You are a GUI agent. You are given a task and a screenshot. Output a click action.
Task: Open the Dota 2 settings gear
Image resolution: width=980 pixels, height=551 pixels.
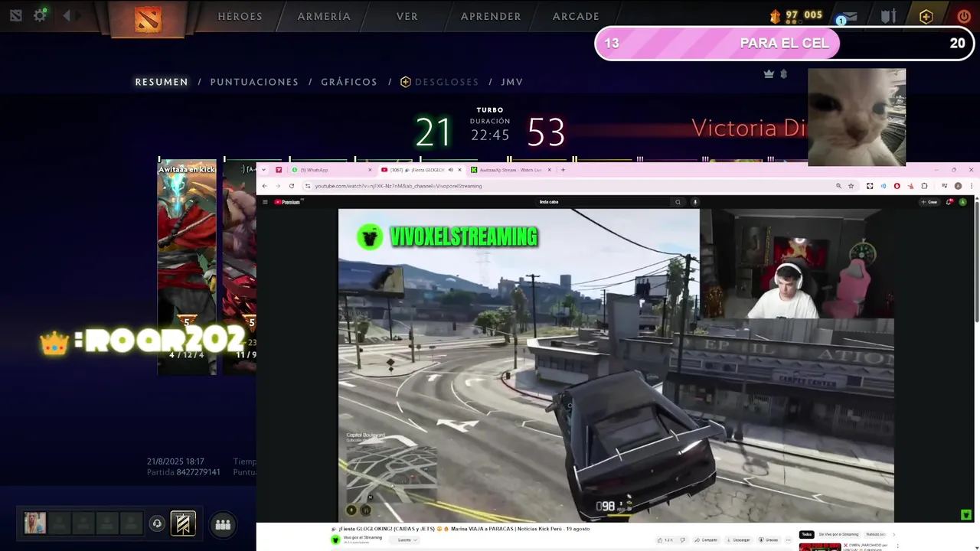(40, 15)
